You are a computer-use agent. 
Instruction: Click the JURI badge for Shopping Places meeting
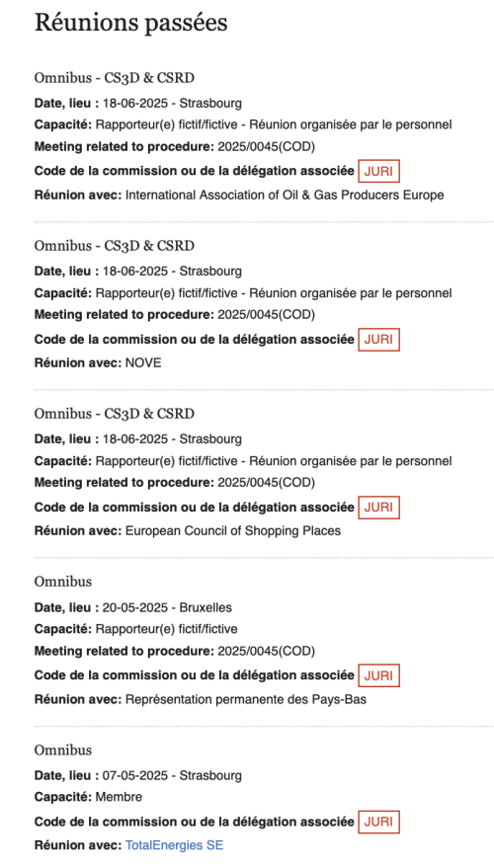[378, 507]
